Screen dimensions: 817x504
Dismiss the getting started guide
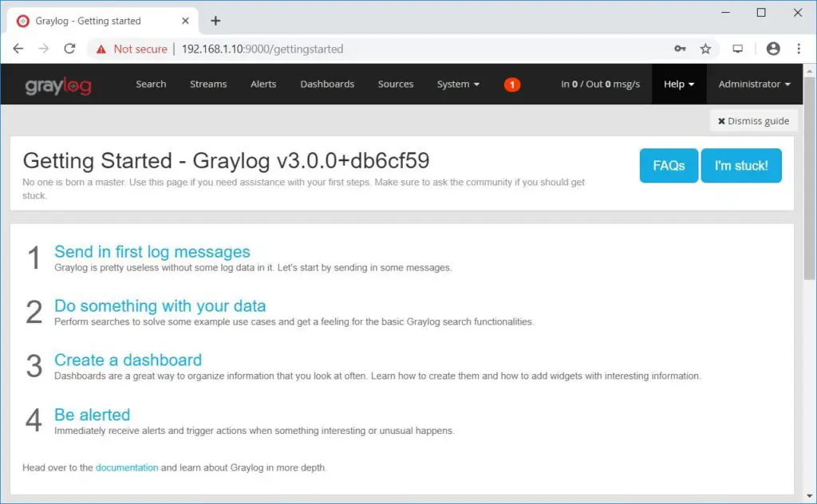(753, 120)
